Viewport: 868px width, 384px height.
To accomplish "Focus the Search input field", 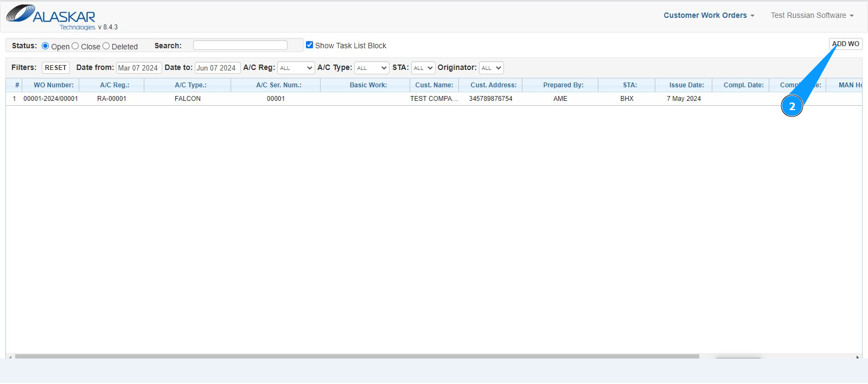I will (240, 45).
